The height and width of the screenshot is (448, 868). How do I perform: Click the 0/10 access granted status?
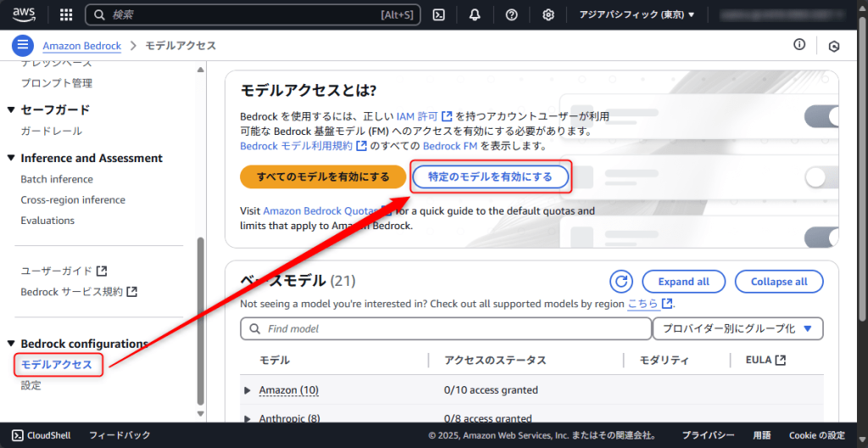point(491,390)
